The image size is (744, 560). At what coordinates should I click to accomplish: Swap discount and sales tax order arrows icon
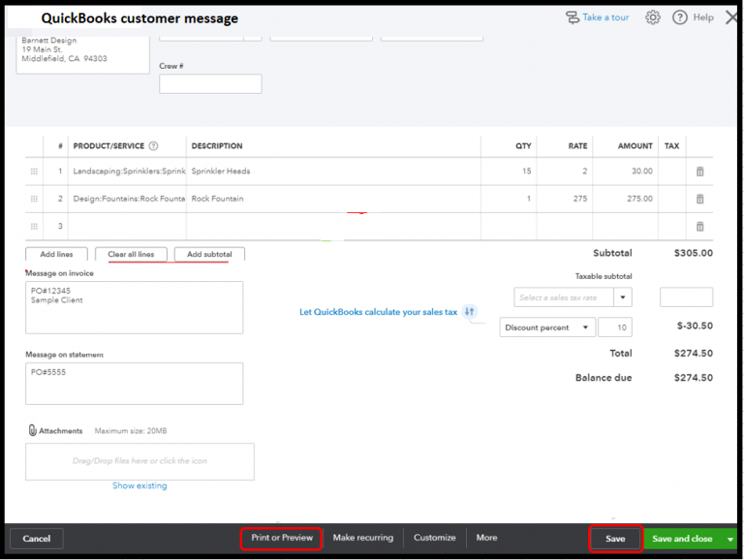tap(469, 312)
